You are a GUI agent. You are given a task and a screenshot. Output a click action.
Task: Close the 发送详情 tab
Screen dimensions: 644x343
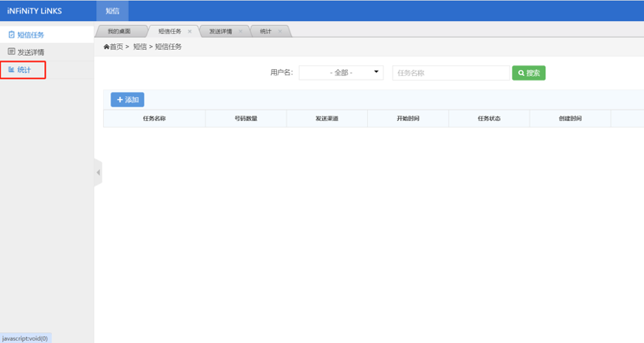point(241,32)
